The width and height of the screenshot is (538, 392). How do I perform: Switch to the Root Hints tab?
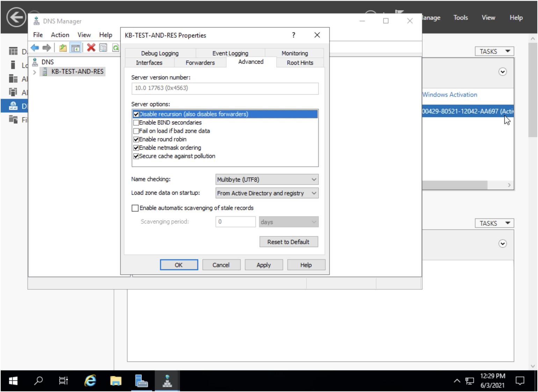tap(300, 63)
